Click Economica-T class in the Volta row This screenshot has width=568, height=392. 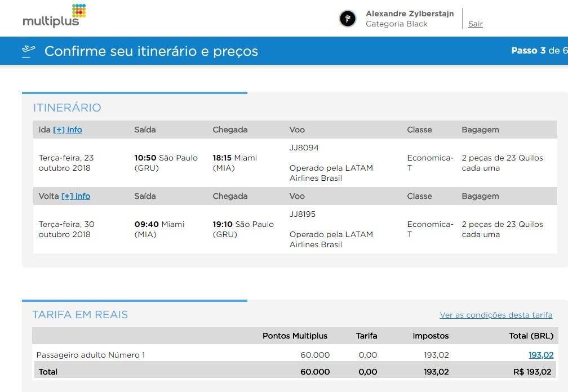coord(430,229)
